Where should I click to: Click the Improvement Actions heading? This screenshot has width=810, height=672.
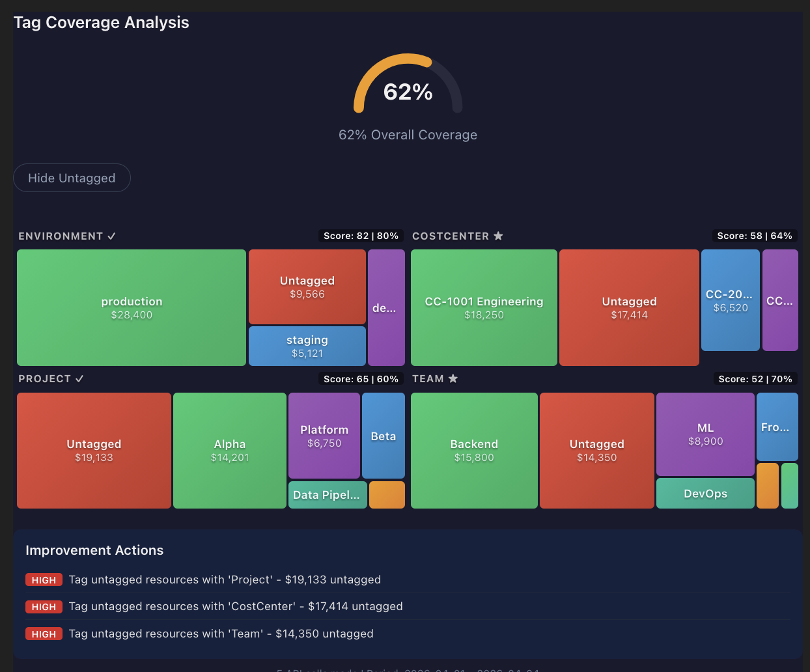pyautogui.click(x=94, y=550)
